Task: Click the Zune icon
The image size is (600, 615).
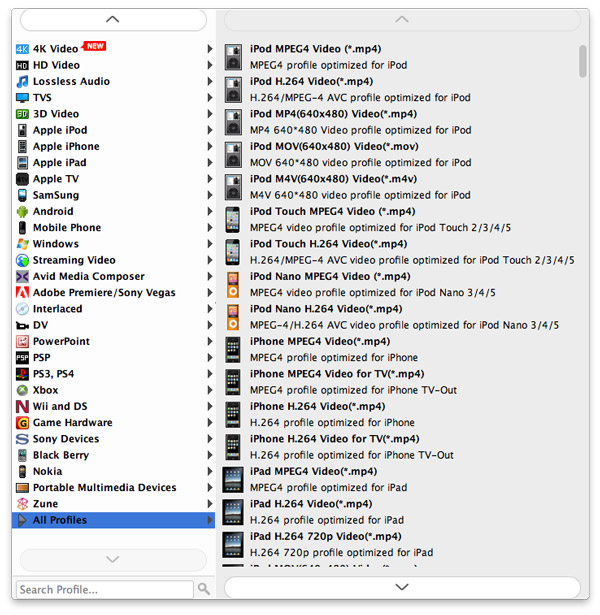Action: pos(22,504)
